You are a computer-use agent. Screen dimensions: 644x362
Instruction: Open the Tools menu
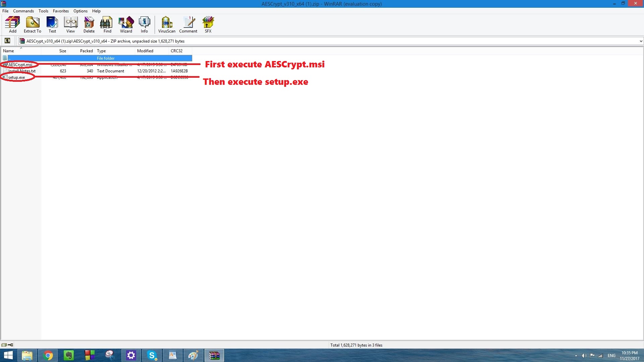(x=43, y=11)
